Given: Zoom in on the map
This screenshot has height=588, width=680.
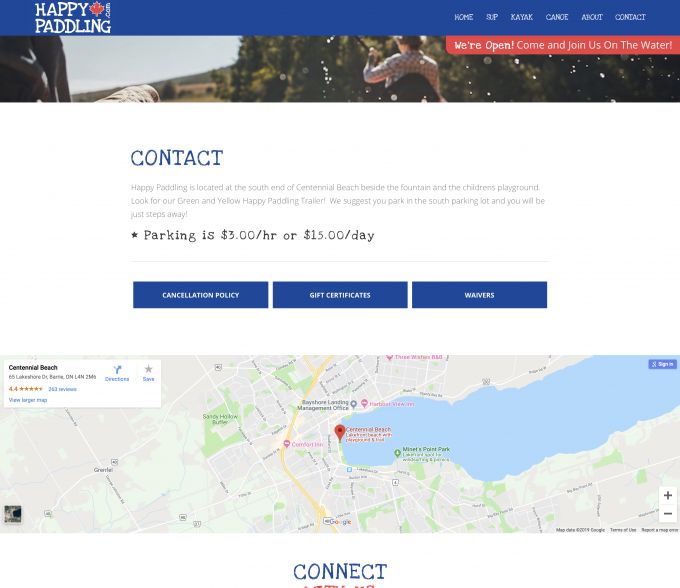Looking at the screenshot, I should click(667, 495).
